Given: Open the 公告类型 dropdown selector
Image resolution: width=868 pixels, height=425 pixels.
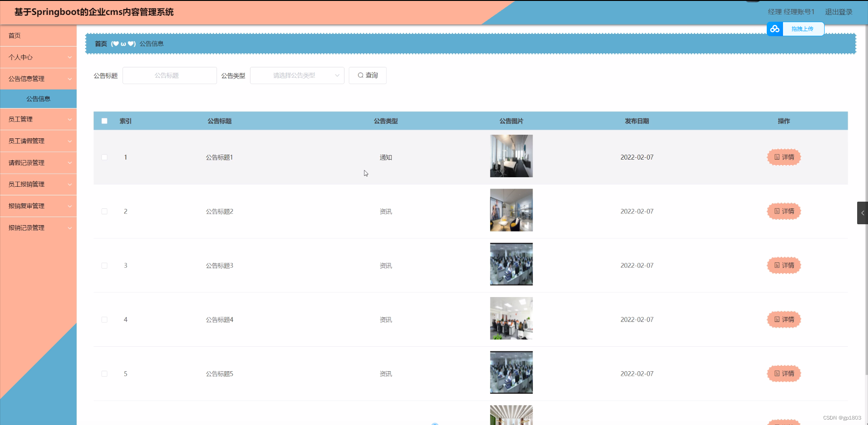Looking at the screenshot, I should 297,75.
